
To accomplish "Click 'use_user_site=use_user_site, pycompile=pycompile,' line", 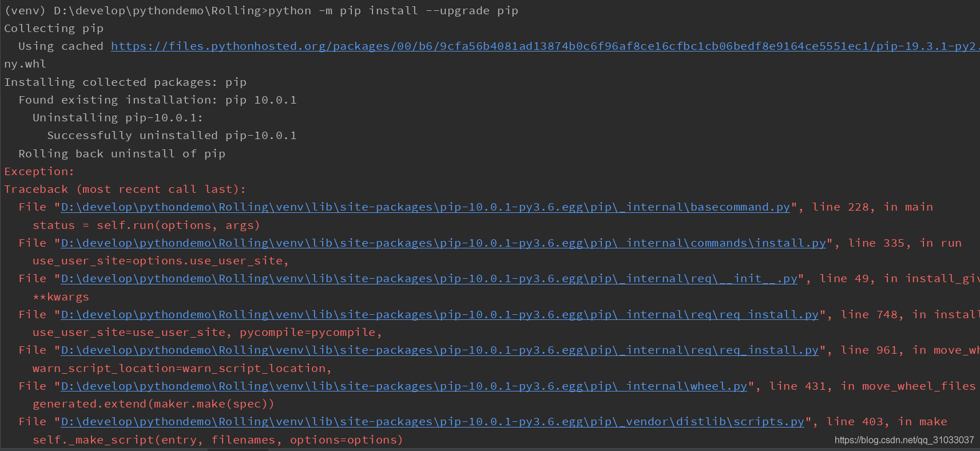I will pyautogui.click(x=207, y=333).
